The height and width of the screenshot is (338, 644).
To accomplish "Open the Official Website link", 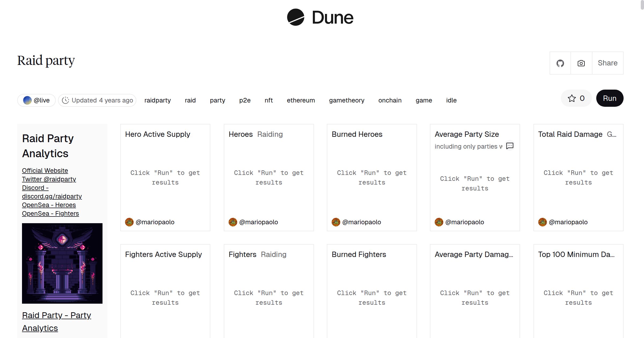I will pyautogui.click(x=45, y=171).
